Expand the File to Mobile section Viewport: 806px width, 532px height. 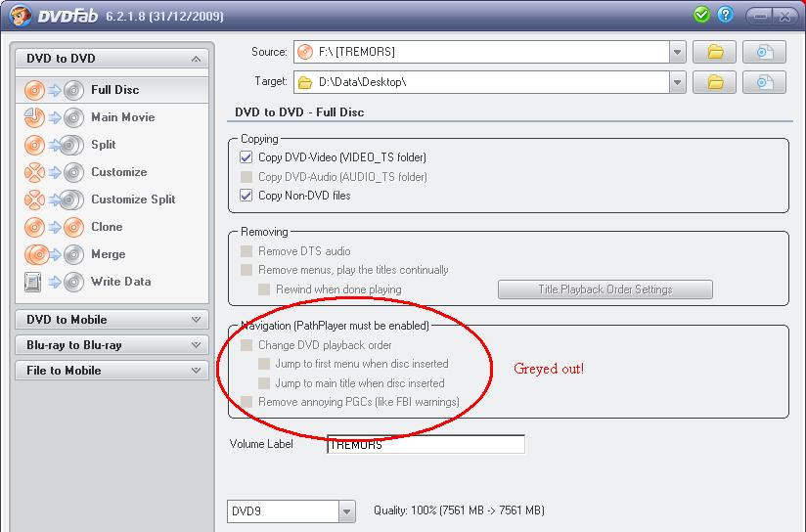[x=196, y=370]
